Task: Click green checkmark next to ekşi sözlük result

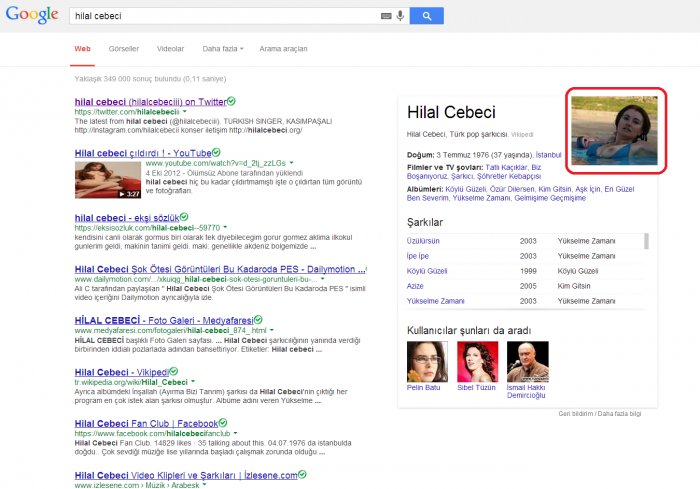Action: 186,216
